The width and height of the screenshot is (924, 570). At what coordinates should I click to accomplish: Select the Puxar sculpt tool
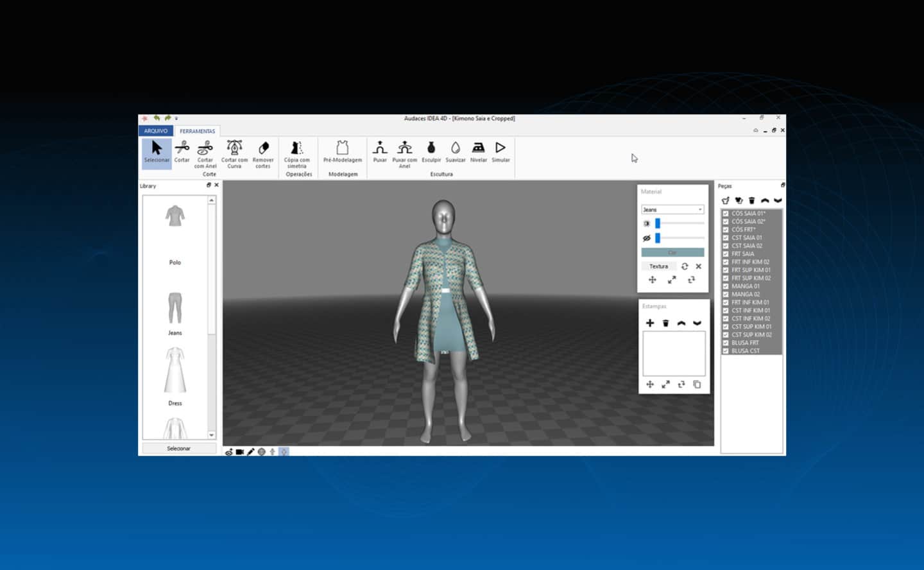point(380,152)
